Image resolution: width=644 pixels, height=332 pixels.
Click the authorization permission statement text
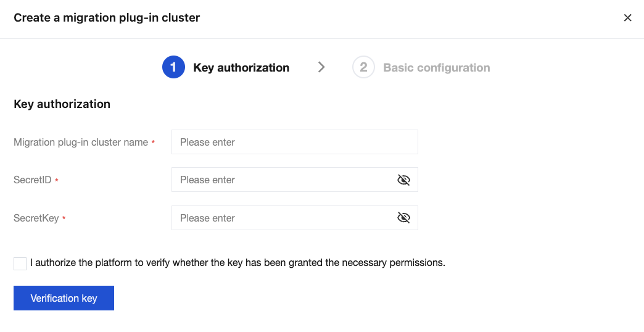[x=237, y=263]
